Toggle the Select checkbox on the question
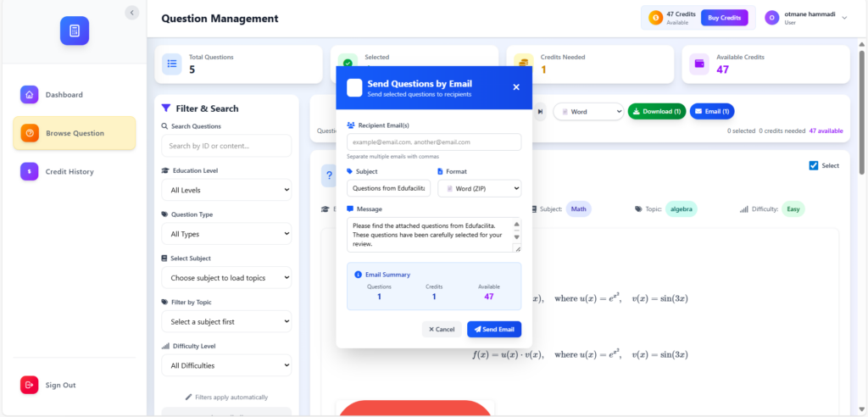This screenshot has width=868, height=417. (x=813, y=165)
